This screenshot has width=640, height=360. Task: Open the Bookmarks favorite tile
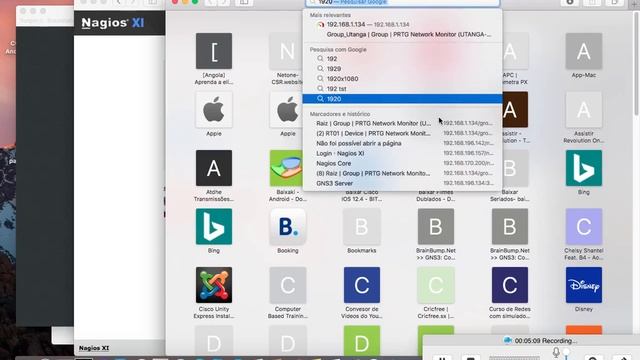(362, 227)
